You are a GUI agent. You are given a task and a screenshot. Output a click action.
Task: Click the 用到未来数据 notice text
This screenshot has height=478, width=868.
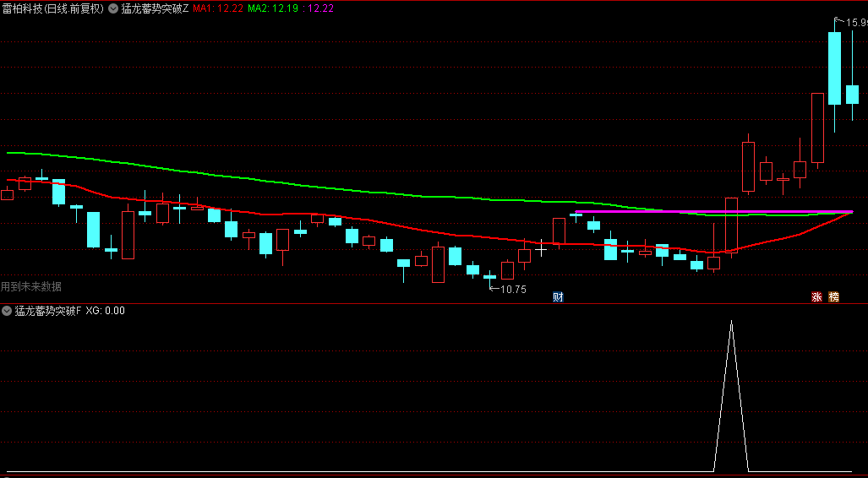(x=31, y=286)
